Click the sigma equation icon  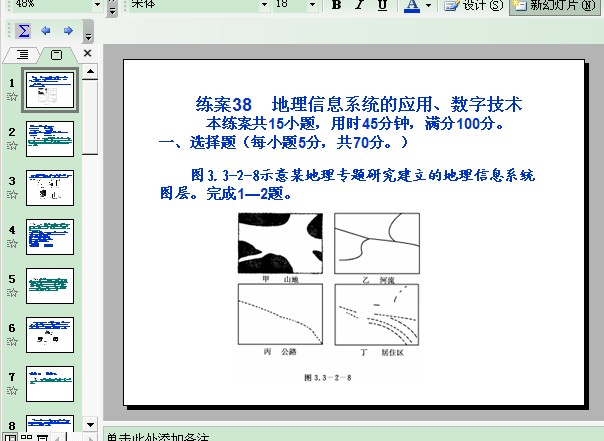(24, 31)
